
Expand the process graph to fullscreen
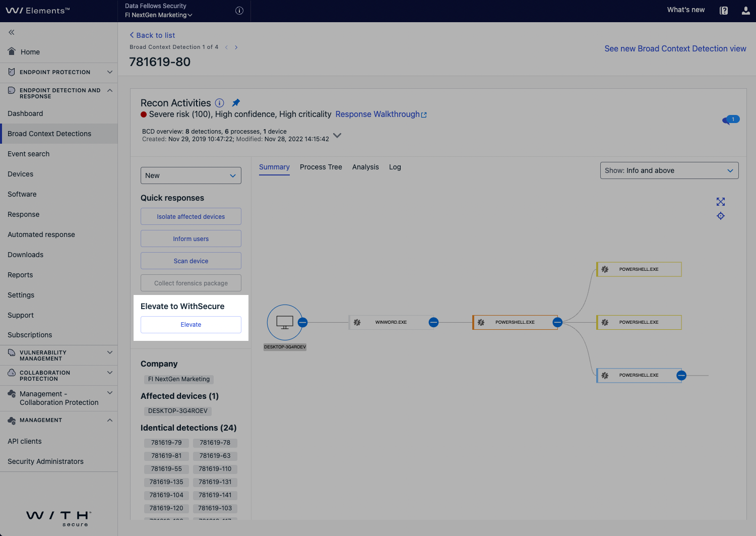click(721, 202)
